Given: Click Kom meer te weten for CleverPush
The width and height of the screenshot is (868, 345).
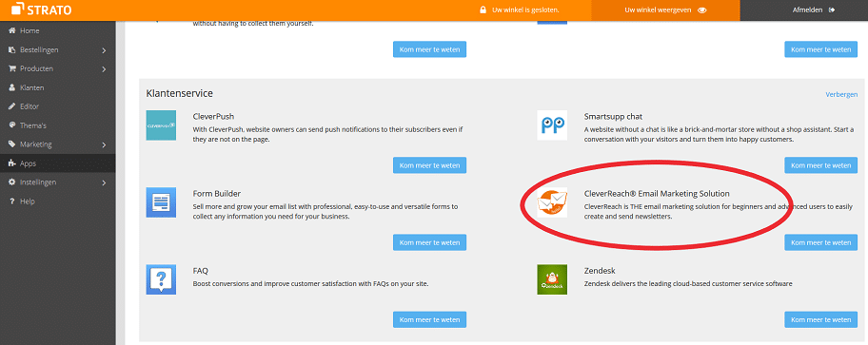Looking at the screenshot, I should [x=429, y=165].
